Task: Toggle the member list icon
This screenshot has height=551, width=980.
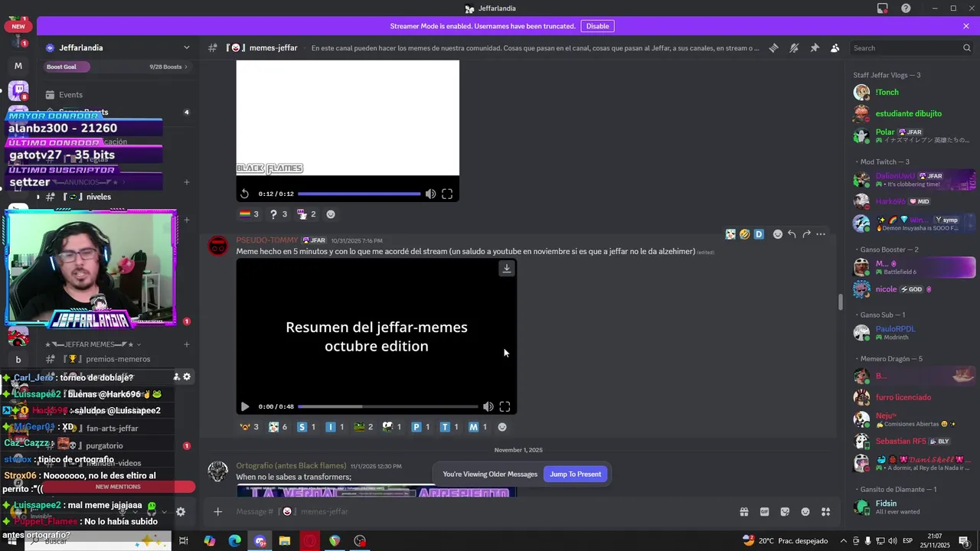Action: pyautogui.click(x=835, y=47)
